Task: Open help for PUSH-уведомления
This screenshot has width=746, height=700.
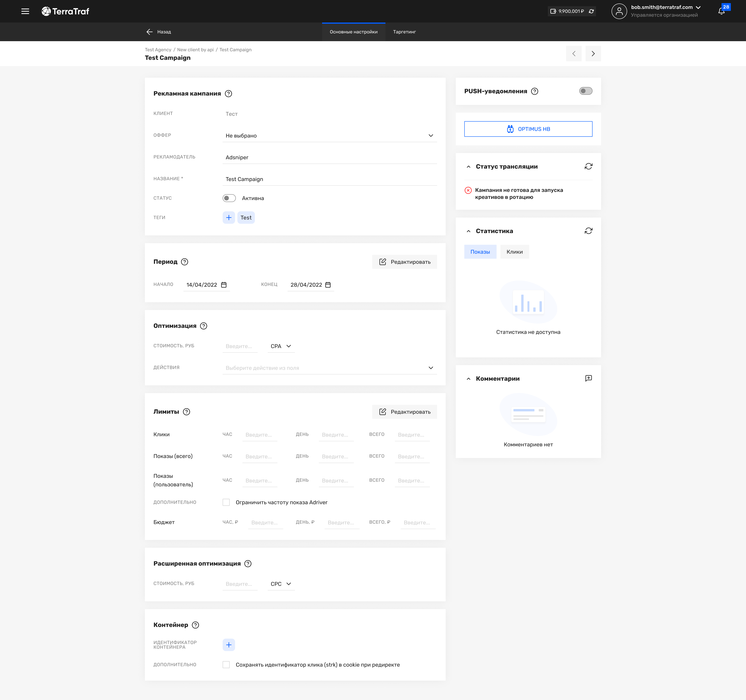Action: 535,91
